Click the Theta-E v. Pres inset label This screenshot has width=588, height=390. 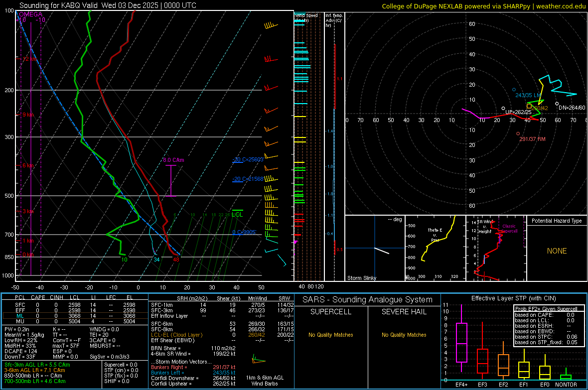(x=435, y=235)
